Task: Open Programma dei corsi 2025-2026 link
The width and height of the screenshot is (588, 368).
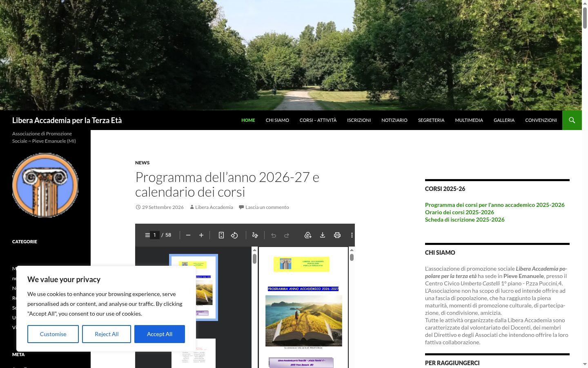Action: coord(495,205)
